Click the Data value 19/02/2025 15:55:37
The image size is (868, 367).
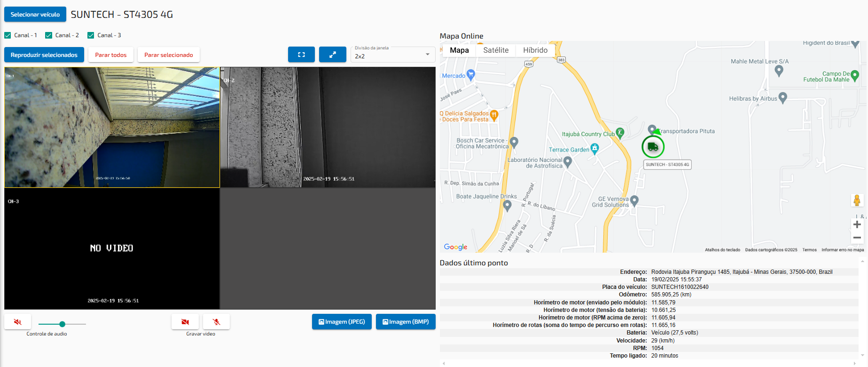coord(676,279)
